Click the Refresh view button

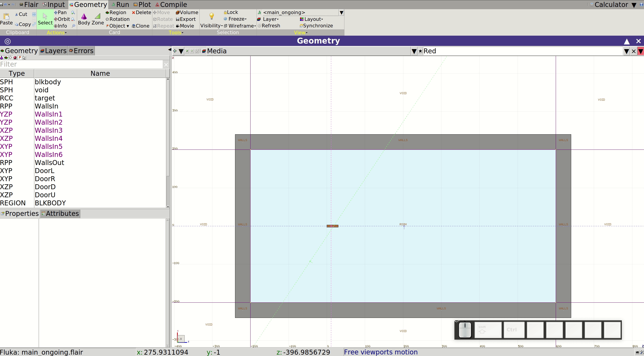tap(269, 26)
